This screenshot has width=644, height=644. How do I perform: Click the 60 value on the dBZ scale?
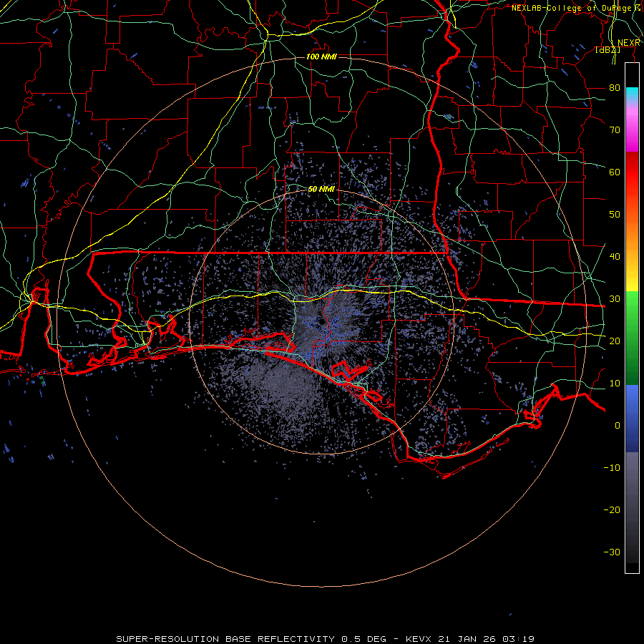pyautogui.click(x=615, y=172)
